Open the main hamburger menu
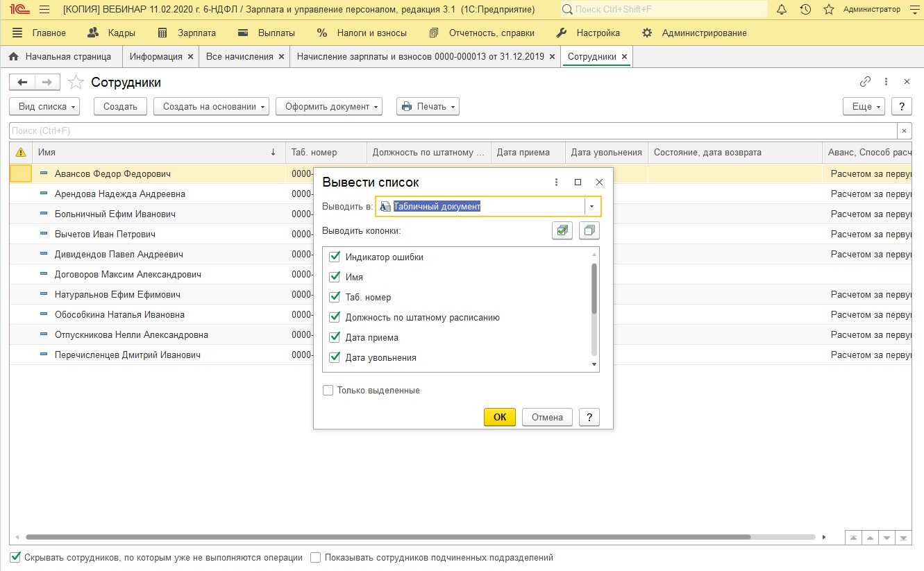924x571 pixels. click(44, 10)
